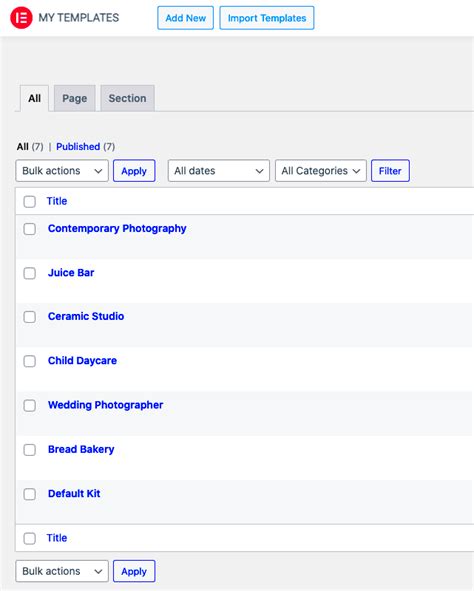Open Import Templates
The height and width of the screenshot is (591, 474).
(x=267, y=18)
